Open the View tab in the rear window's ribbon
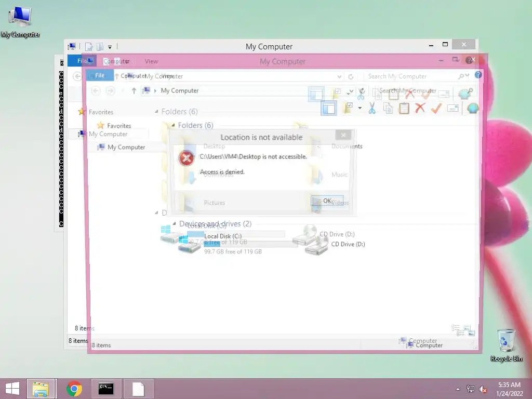This screenshot has height=399, width=532. coord(151,61)
